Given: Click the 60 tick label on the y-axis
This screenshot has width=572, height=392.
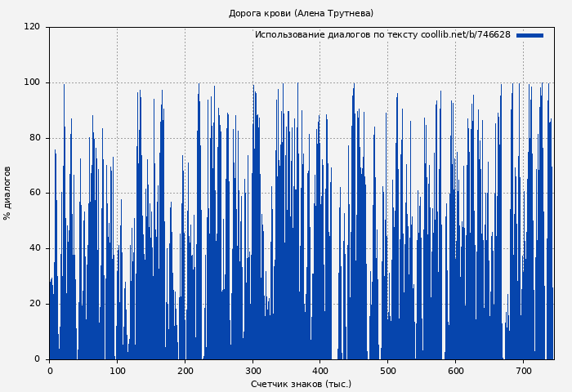Looking at the screenshot, I should point(34,193).
